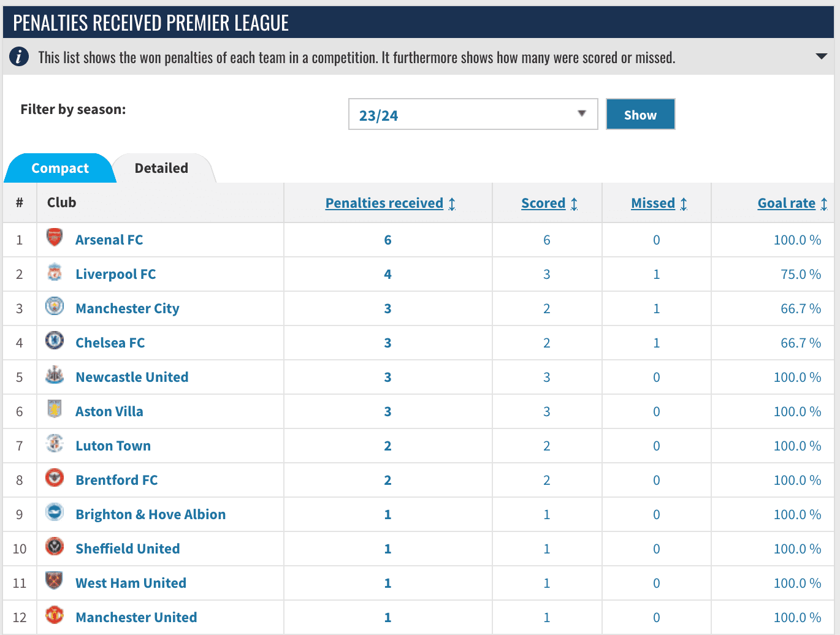
Task: Open Manchester City club link
Action: click(x=128, y=308)
